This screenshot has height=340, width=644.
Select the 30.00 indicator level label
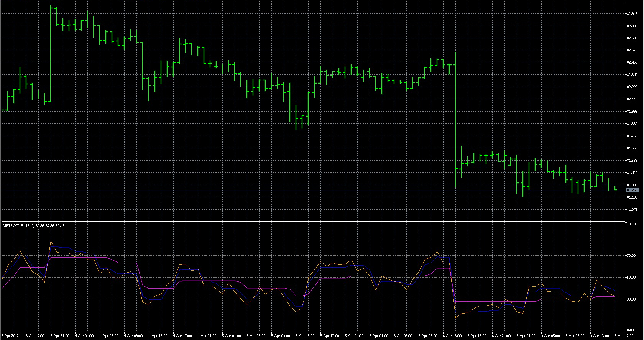(631, 299)
